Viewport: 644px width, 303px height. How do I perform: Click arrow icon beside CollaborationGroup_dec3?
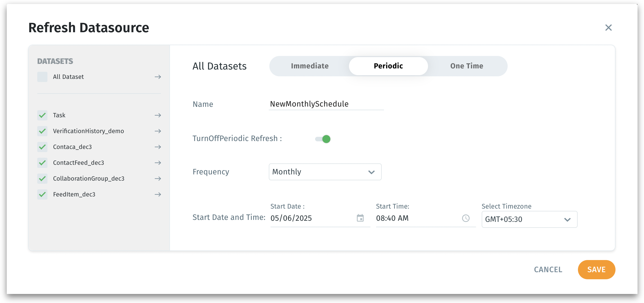tap(158, 179)
